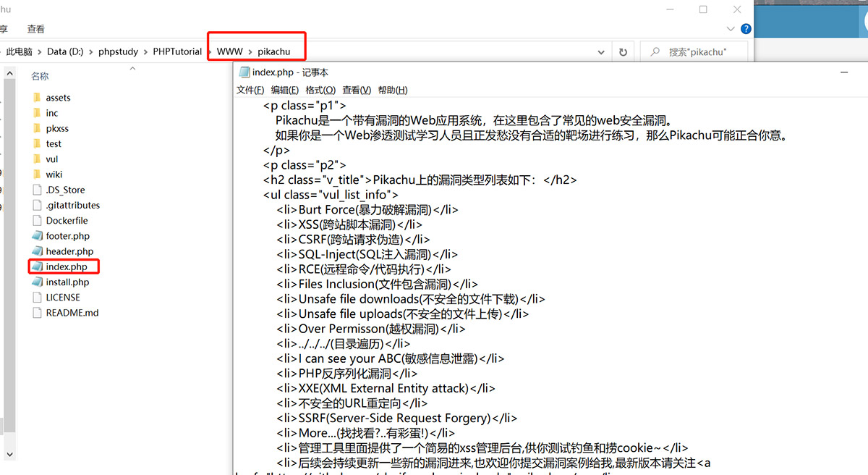
Task: Select the footer.php file icon
Action: pos(38,235)
